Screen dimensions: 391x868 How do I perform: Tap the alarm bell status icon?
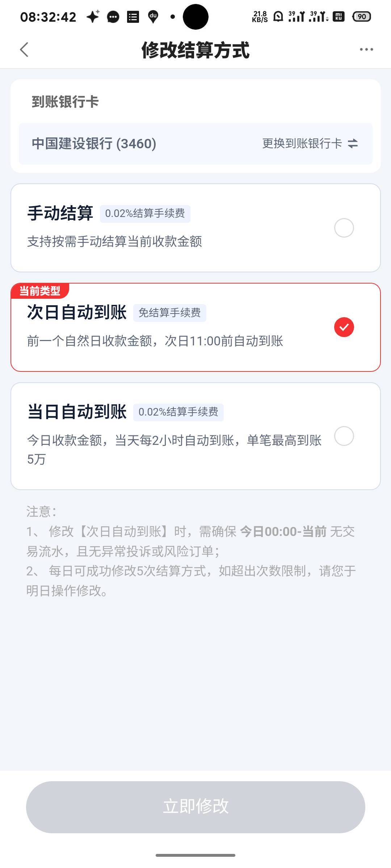(278, 17)
